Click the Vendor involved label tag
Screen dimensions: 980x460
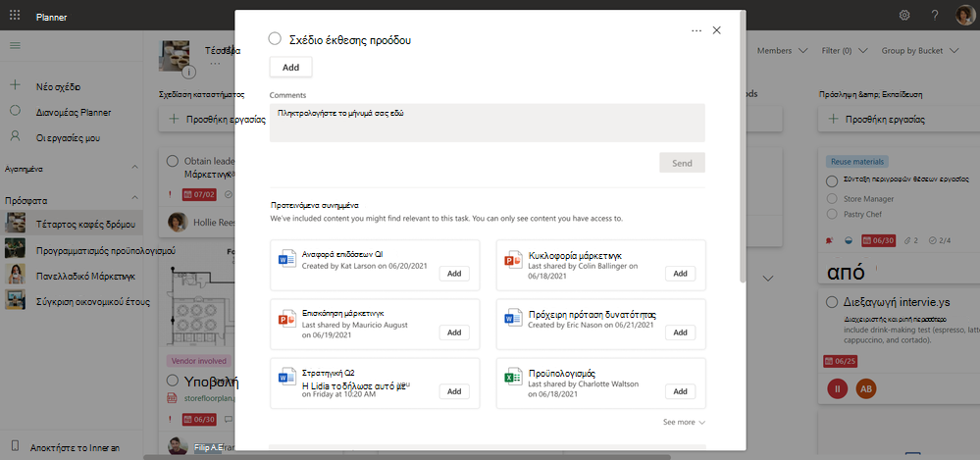[199, 361]
